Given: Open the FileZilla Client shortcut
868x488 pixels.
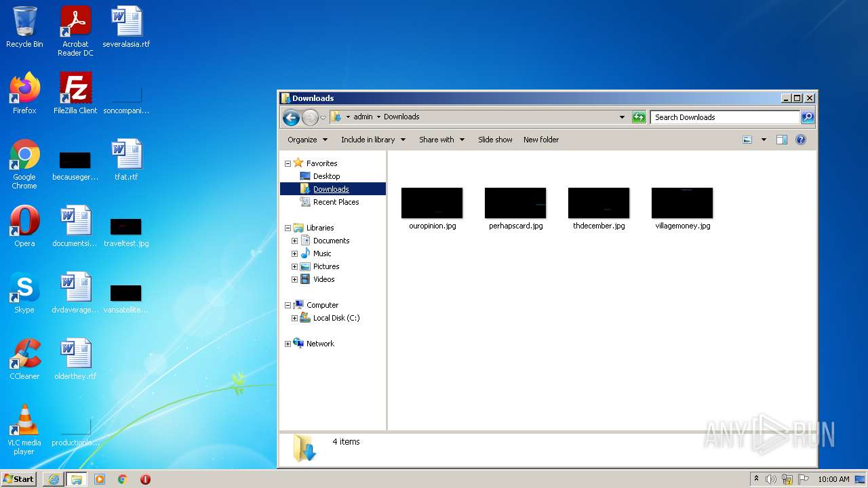Looking at the screenshot, I should coord(75,94).
